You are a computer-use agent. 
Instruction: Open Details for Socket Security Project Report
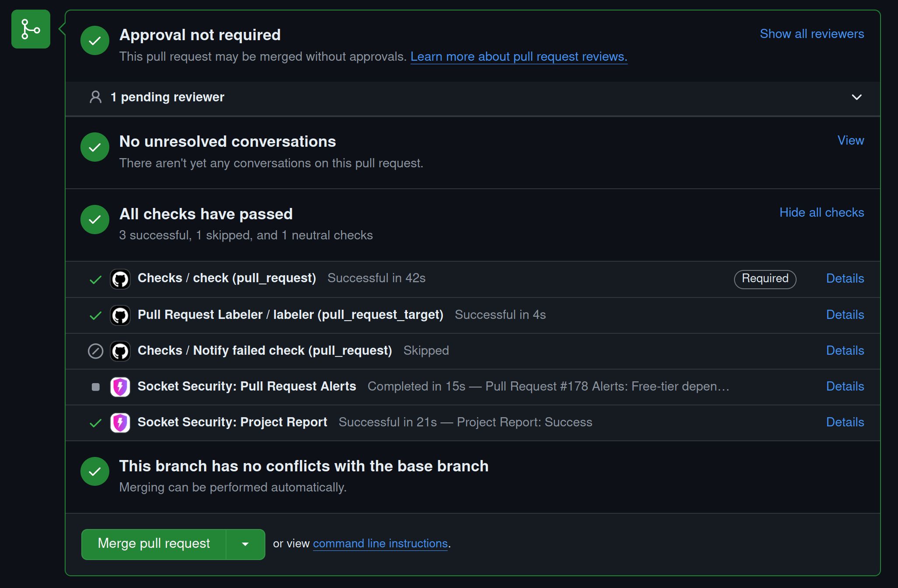[845, 422]
